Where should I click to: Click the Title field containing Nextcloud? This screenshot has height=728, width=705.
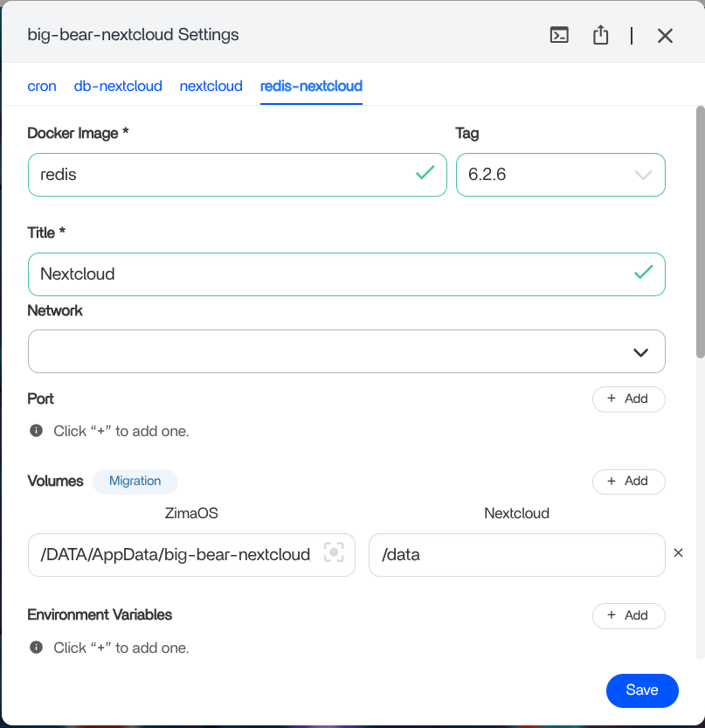pyautogui.click(x=347, y=274)
